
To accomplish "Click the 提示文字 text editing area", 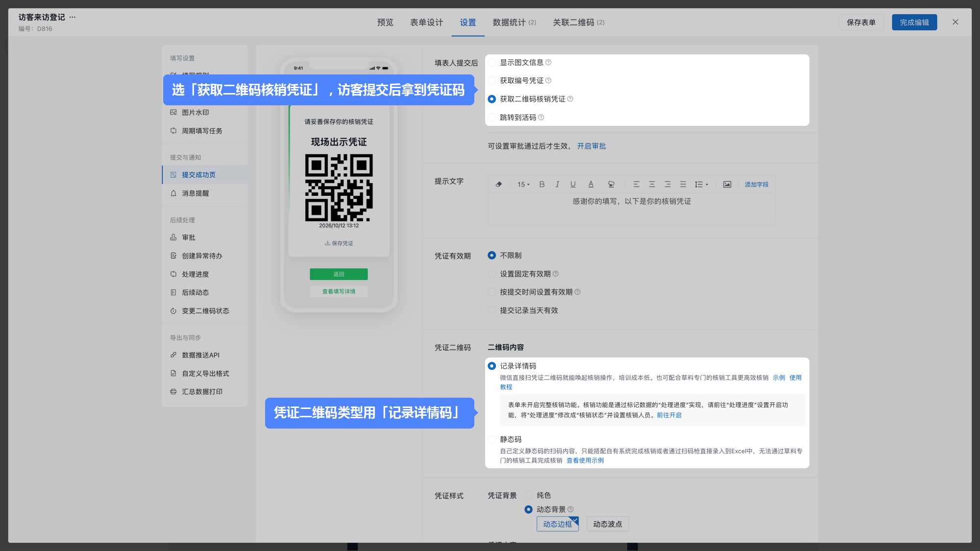I will coord(632,209).
